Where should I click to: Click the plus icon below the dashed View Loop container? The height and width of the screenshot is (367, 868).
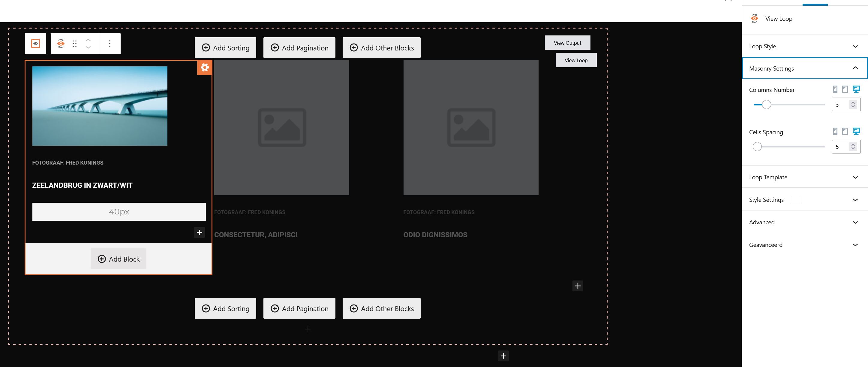pyautogui.click(x=503, y=356)
